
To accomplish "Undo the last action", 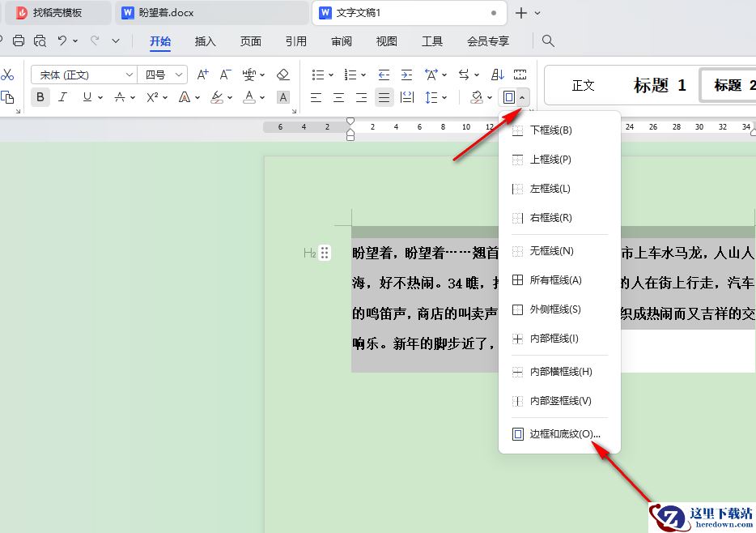I will pyautogui.click(x=62, y=41).
